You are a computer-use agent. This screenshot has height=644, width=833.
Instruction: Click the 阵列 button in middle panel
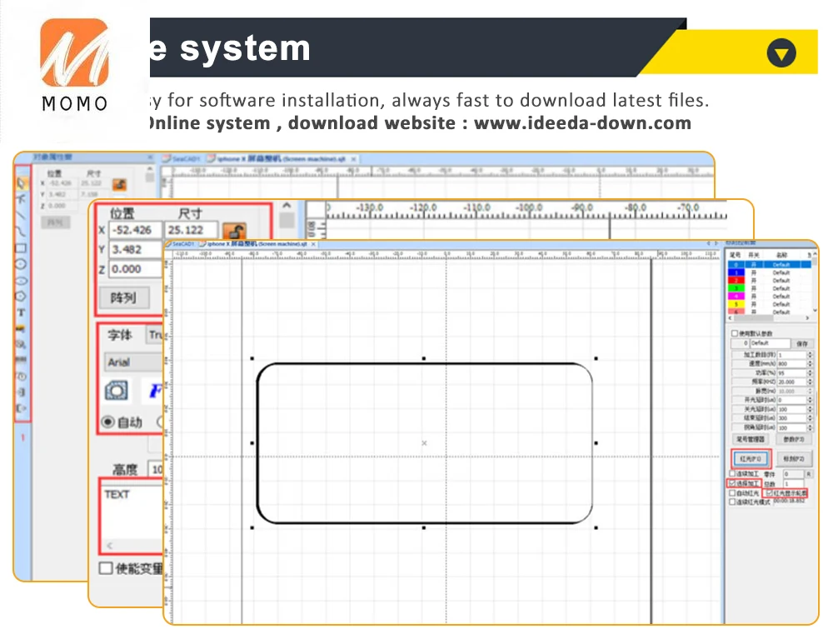123,298
